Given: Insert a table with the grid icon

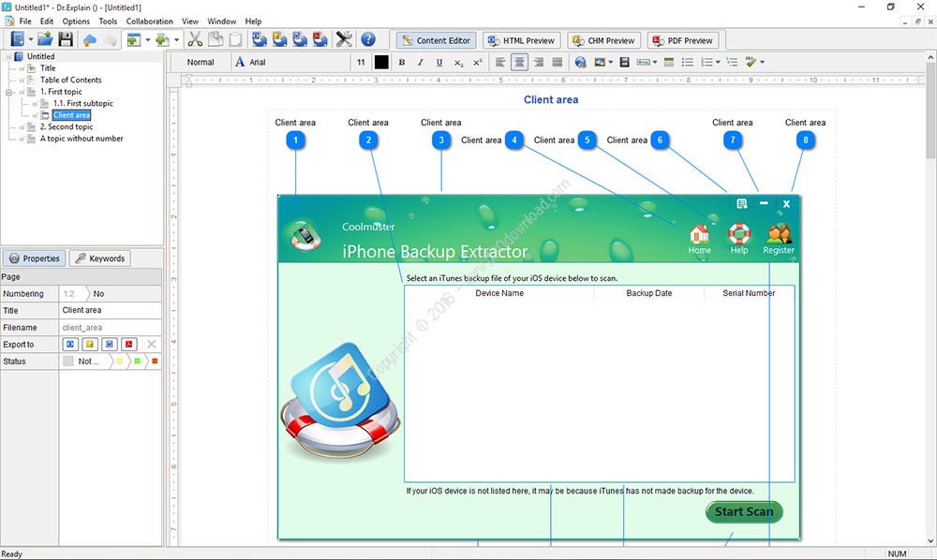Looking at the screenshot, I should [x=669, y=62].
